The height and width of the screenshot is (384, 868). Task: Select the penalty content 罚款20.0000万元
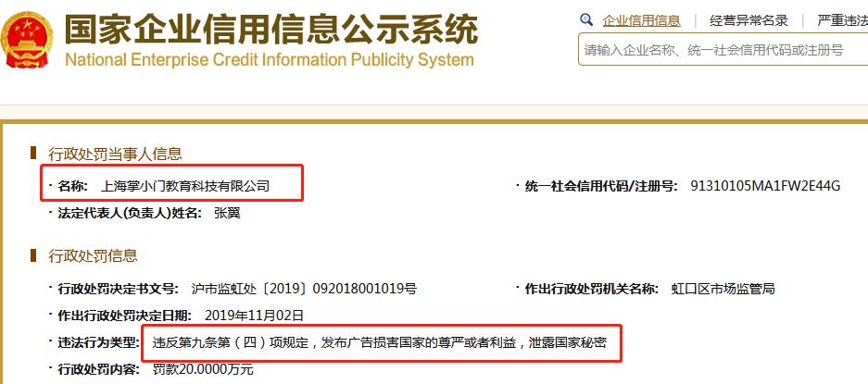coord(203,368)
